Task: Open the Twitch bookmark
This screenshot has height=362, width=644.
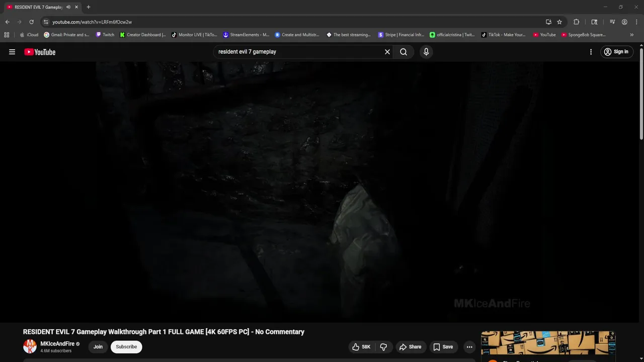Action: point(105,35)
